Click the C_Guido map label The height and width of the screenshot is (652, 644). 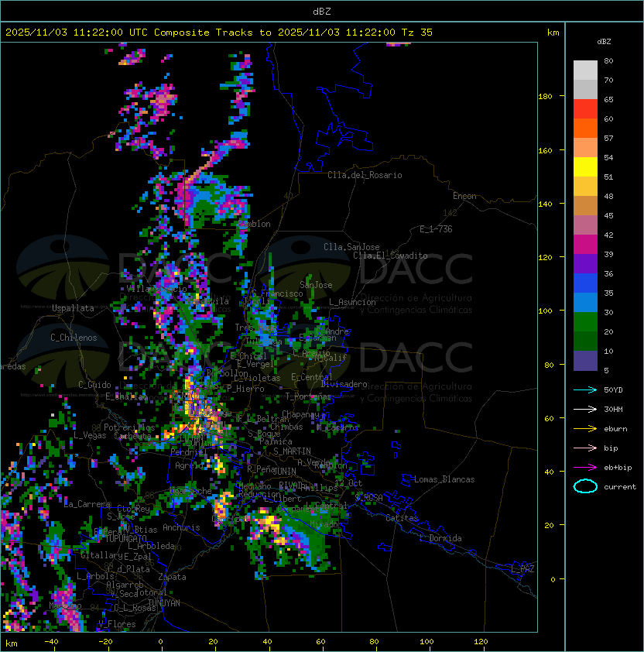pos(94,385)
